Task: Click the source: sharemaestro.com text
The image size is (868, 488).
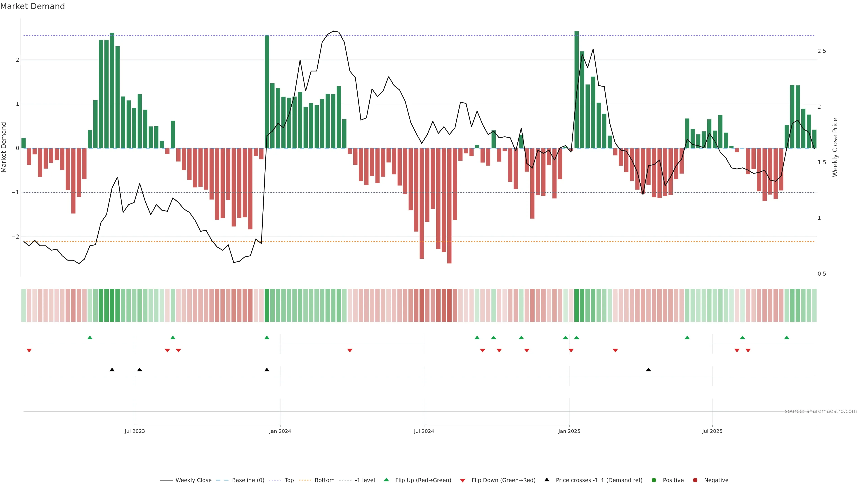Action: (821, 411)
